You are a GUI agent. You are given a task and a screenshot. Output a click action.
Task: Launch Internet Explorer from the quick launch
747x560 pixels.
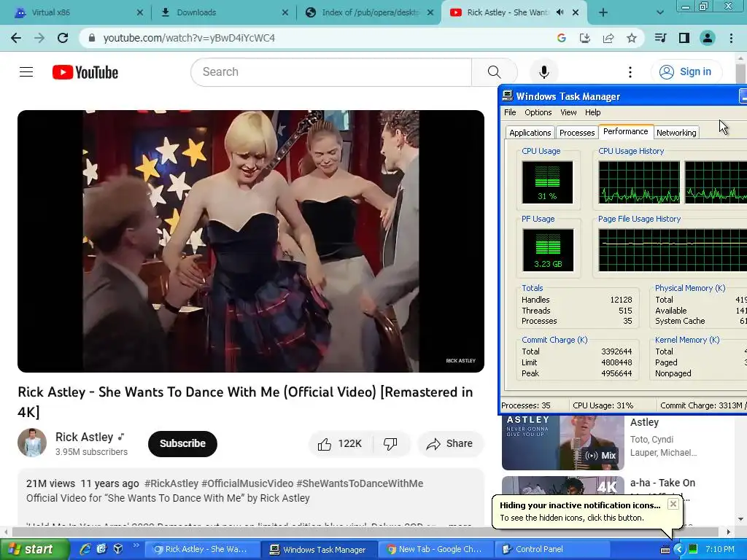point(85,549)
